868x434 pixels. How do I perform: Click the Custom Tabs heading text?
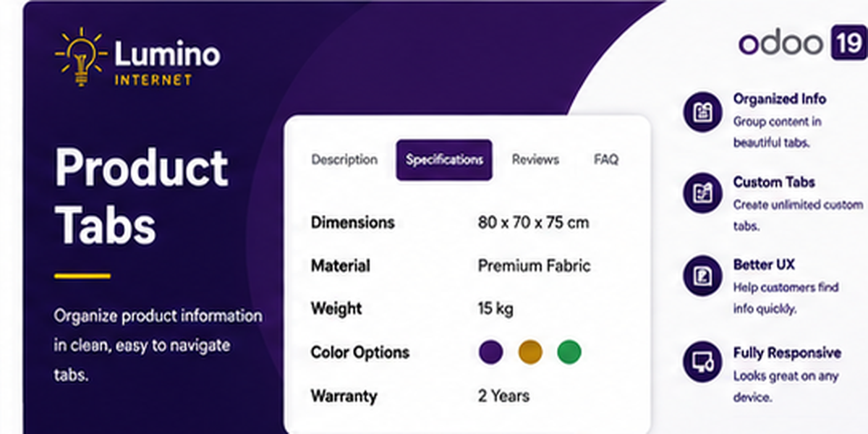(774, 182)
